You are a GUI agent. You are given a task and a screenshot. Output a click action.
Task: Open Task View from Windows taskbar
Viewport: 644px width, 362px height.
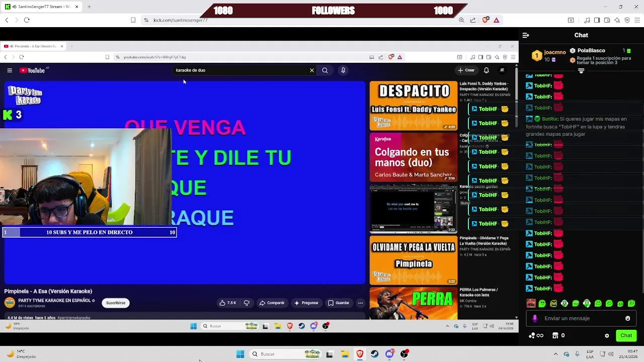[x=330, y=354]
